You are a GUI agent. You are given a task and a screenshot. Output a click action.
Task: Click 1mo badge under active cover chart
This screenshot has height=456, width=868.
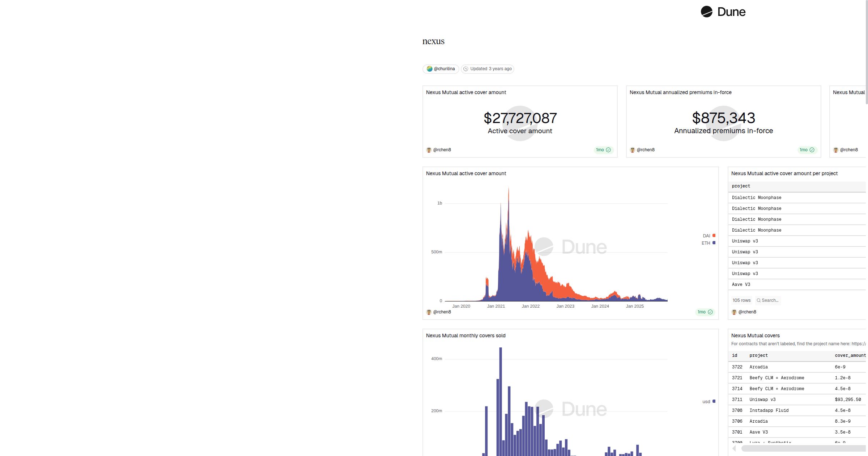pyautogui.click(x=705, y=312)
